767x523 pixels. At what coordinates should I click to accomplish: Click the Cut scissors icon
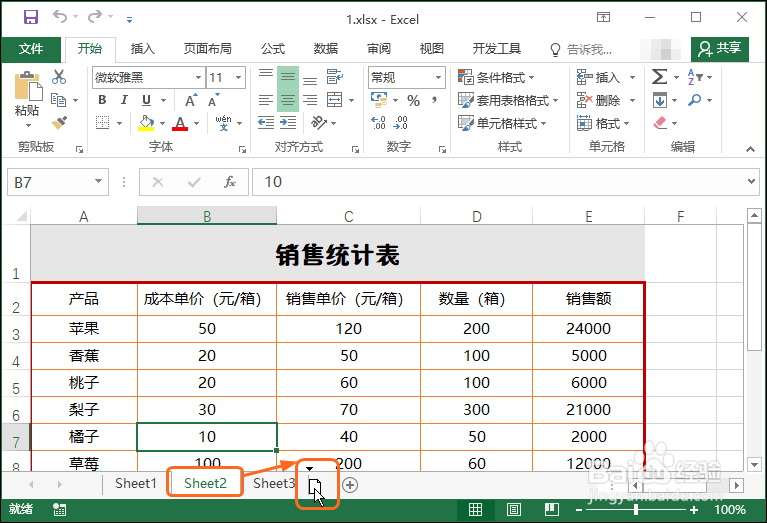pos(59,76)
